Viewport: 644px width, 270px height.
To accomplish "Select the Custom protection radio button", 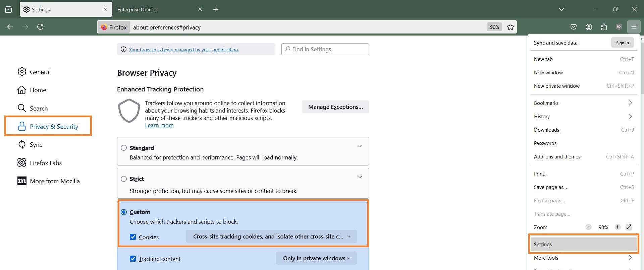I will pos(124,212).
